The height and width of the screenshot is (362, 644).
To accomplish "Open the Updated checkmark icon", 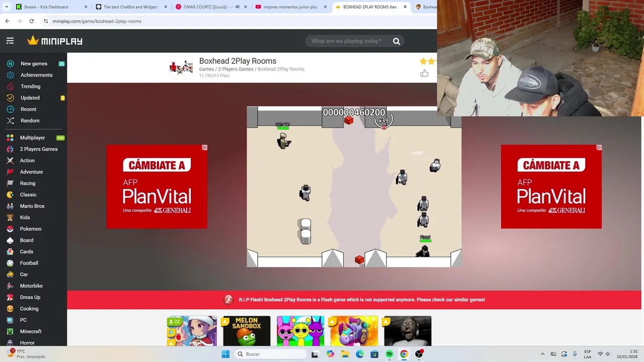I will [10, 98].
